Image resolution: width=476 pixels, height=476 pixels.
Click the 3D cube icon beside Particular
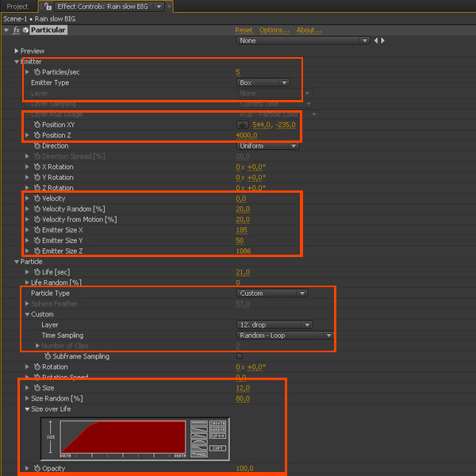click(25, 30)
